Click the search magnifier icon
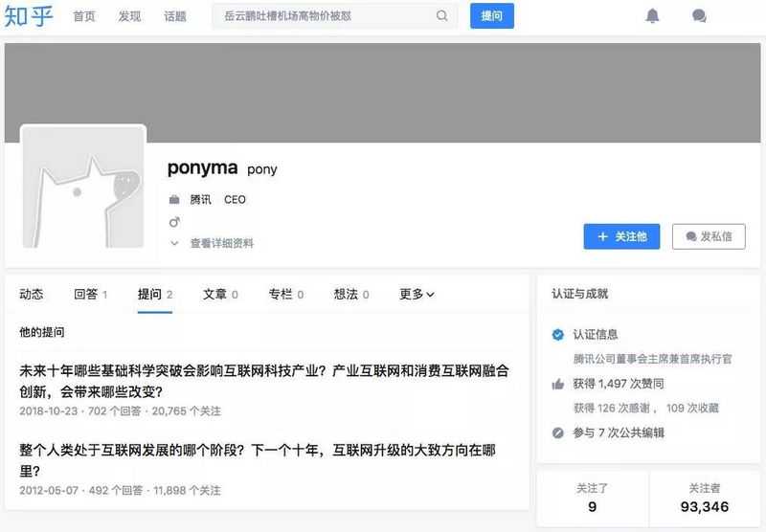766x532 pixels. point(441,16)
